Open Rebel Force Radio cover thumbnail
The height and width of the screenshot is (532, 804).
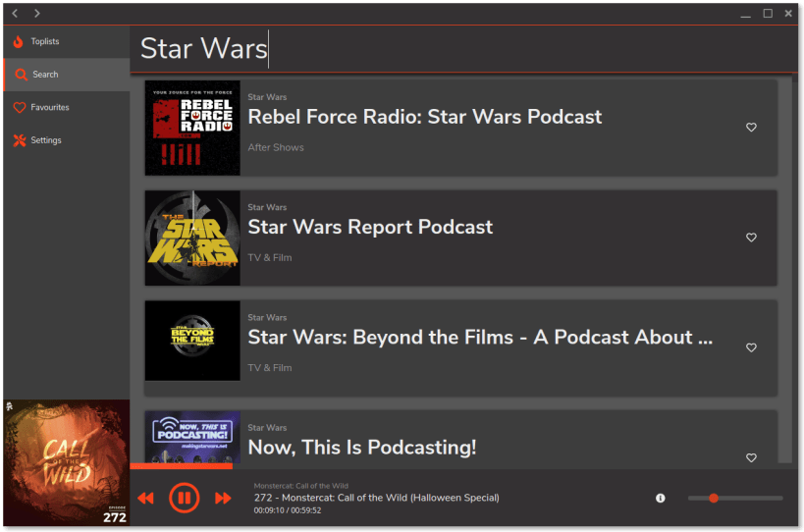click(192, 128)
